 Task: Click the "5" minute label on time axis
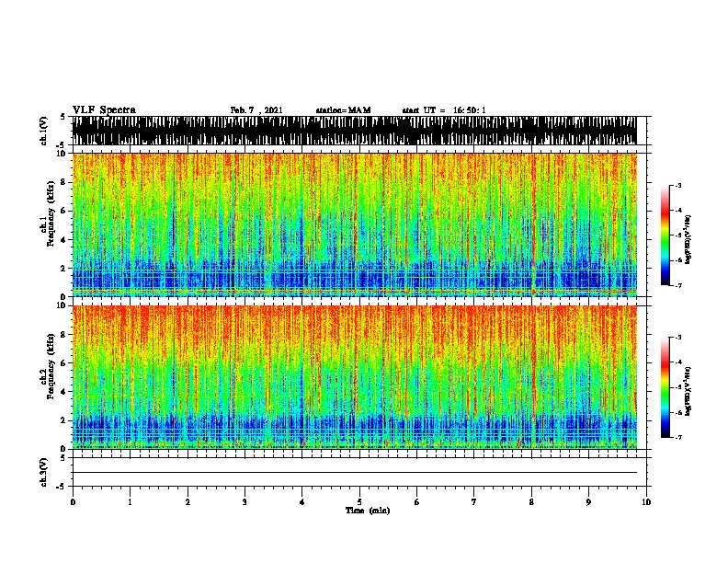tap(359, 502)
